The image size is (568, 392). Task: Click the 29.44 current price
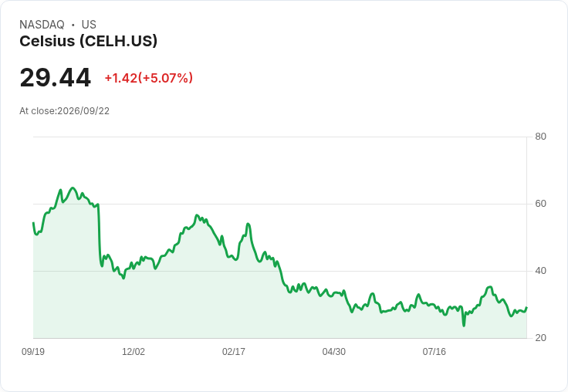55,77
